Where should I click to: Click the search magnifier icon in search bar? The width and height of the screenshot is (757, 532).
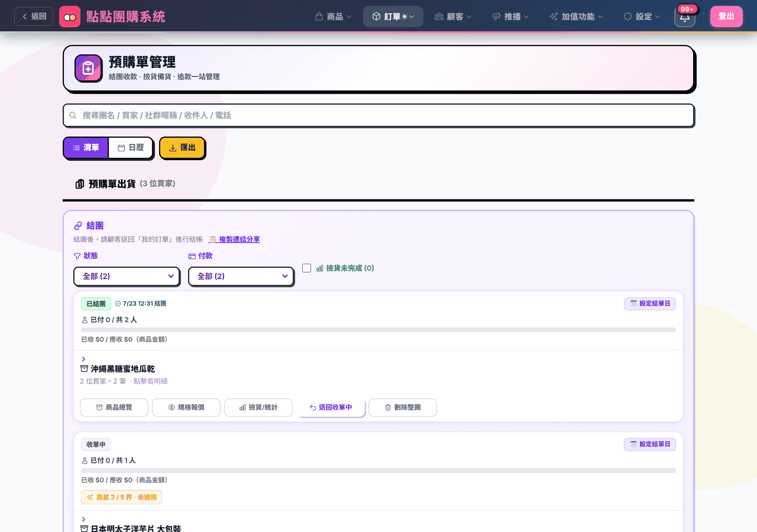(x=73, y=115)
